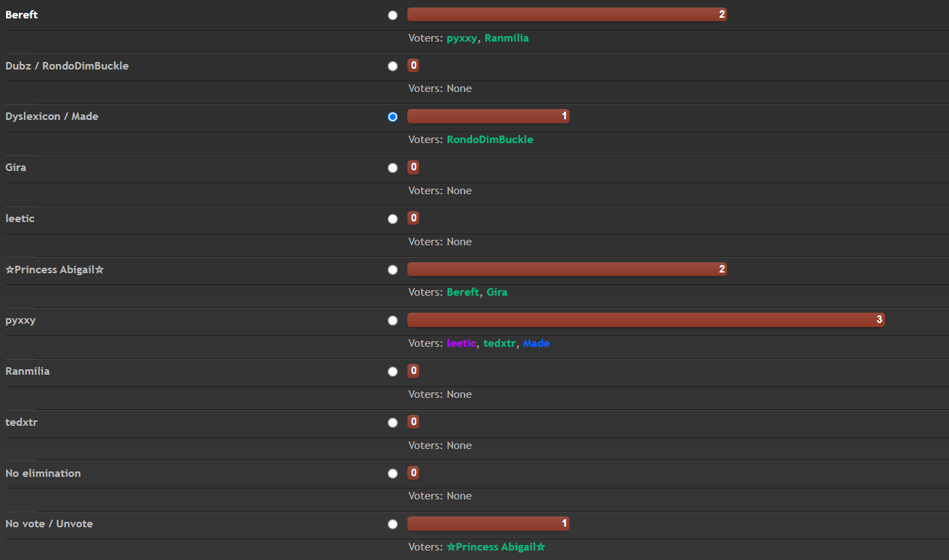Open the blue Made voter link

coord(536,343)
